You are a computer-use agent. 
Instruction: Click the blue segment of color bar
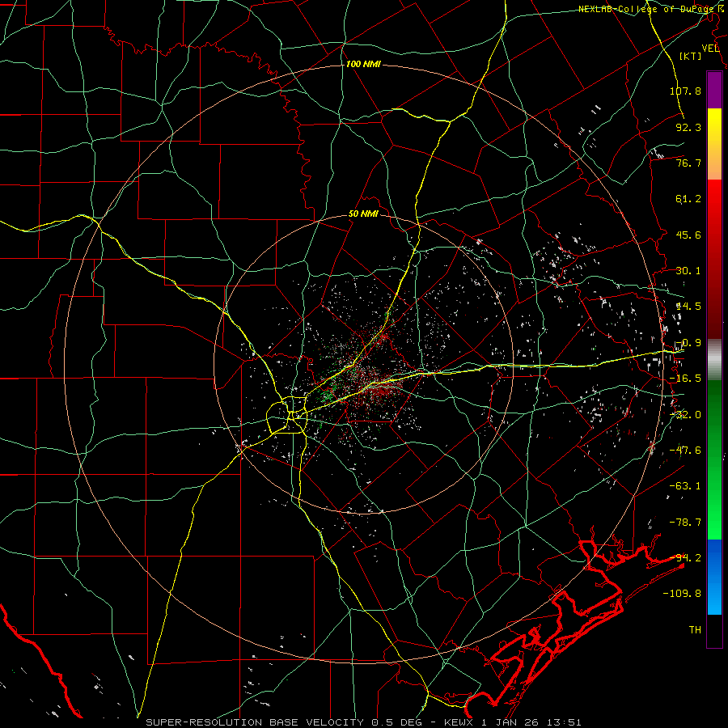point(714,577)
